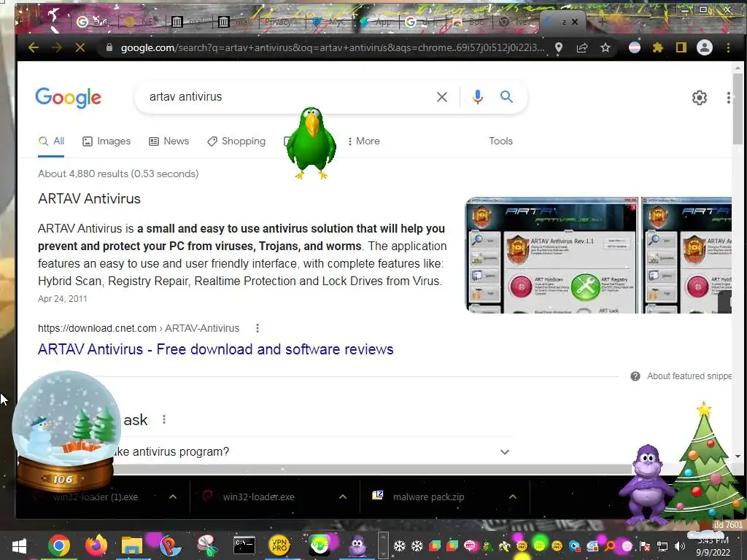Expand the More search filters menu
Viewport: 747px width, 560px height.
[364, 141]
